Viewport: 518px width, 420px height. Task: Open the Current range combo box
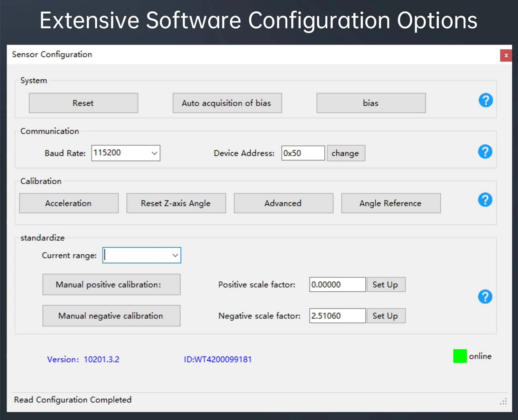pyautogui.click(x=175, y=255)
